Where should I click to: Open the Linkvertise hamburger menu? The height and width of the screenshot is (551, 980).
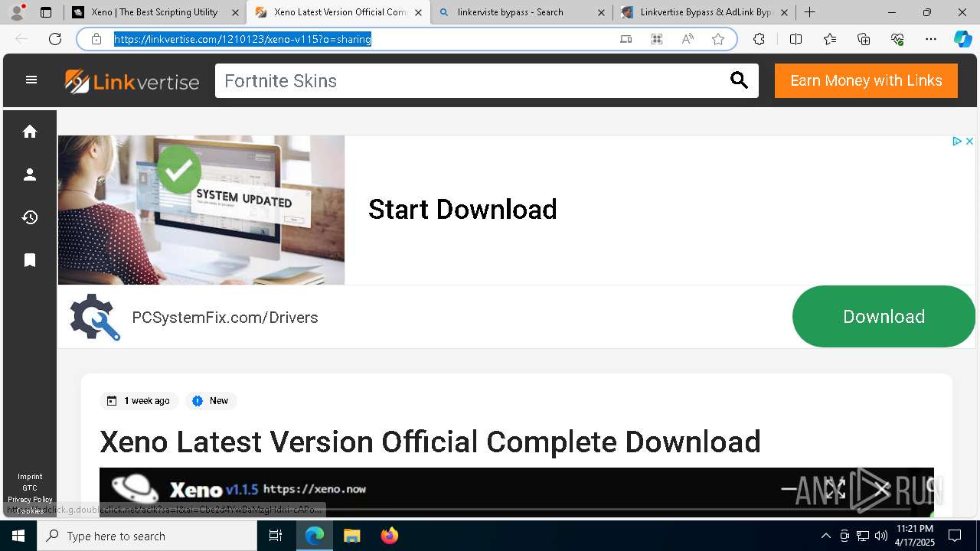pyautogui.click(x=31, y=80)
